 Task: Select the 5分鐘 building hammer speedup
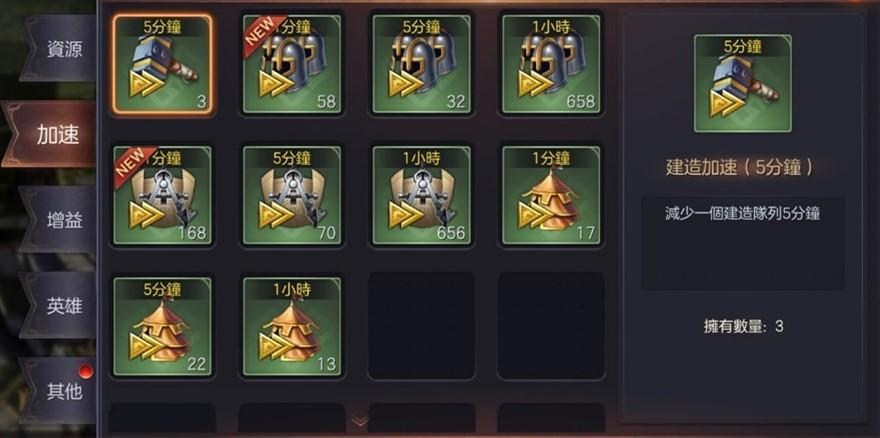point(162,65)
